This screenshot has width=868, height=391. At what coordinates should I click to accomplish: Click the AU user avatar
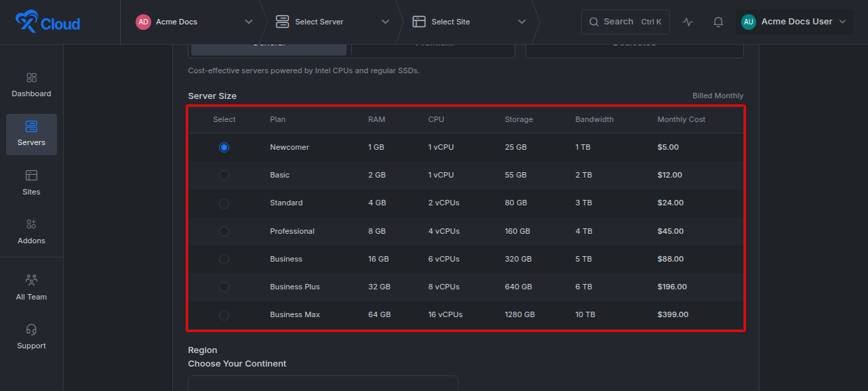point(749,22)
